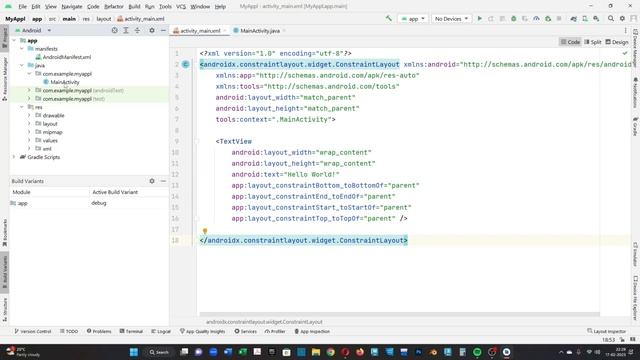640x360 pixels.
Task: Open SDK Manager icon in top toolbar
Action: tap(596, 19)
